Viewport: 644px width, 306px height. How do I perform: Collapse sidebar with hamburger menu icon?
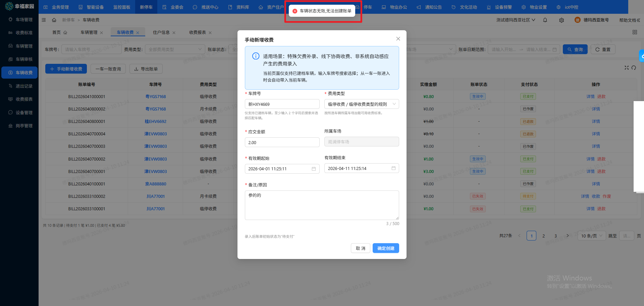pos(44,20)
